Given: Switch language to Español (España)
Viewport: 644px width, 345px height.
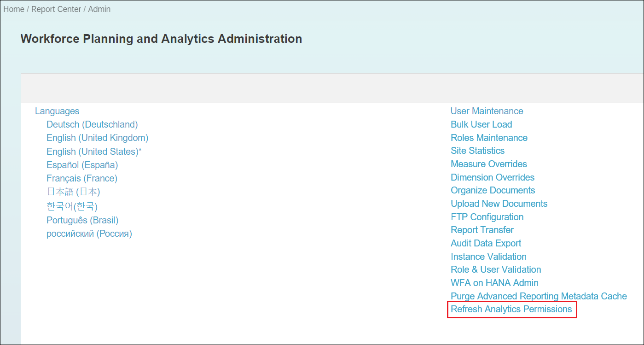Looking at the screenshot, I should point(82,165).
